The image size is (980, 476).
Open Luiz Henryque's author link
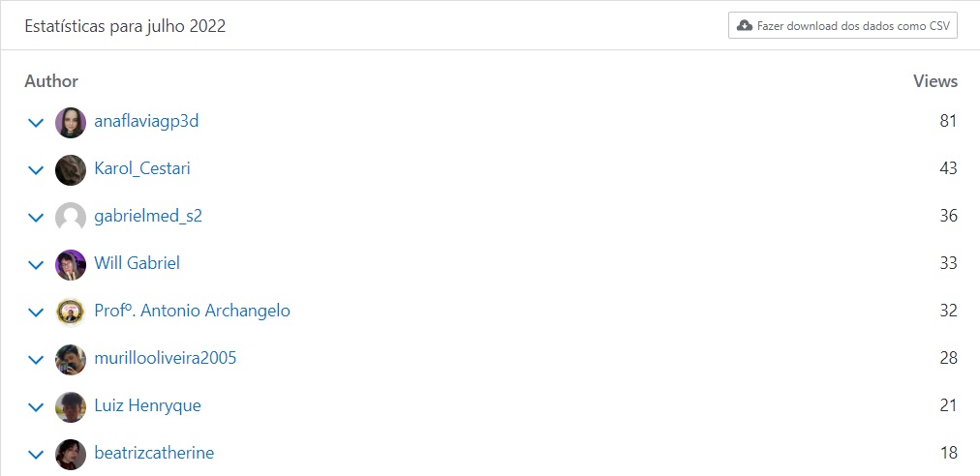[x=147, y=405]
